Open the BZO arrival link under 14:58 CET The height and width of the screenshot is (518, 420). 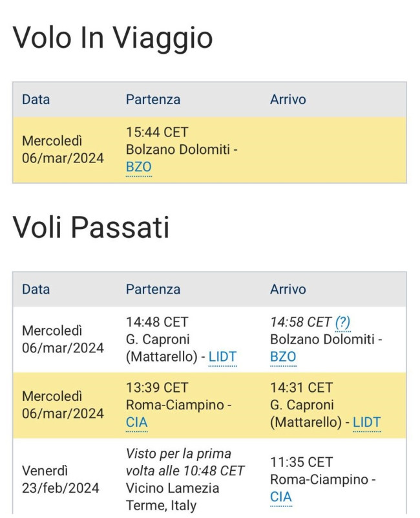(283, 357)
